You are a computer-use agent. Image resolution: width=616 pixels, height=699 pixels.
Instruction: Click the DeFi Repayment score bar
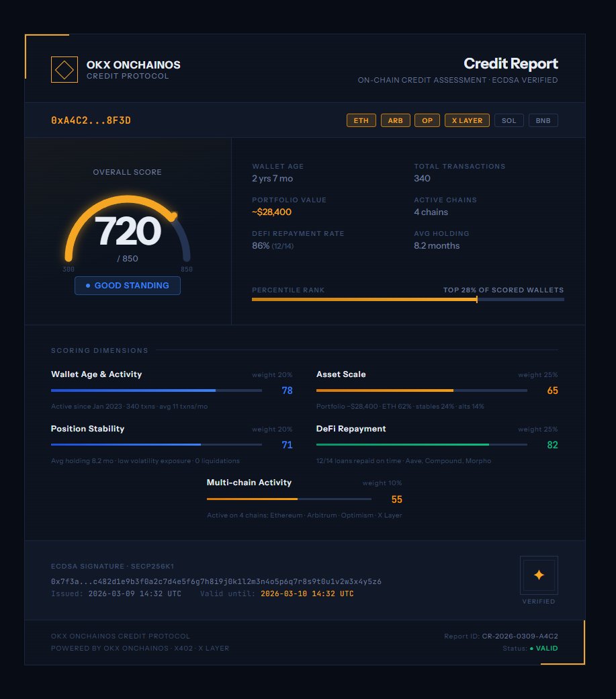point(421,444)
